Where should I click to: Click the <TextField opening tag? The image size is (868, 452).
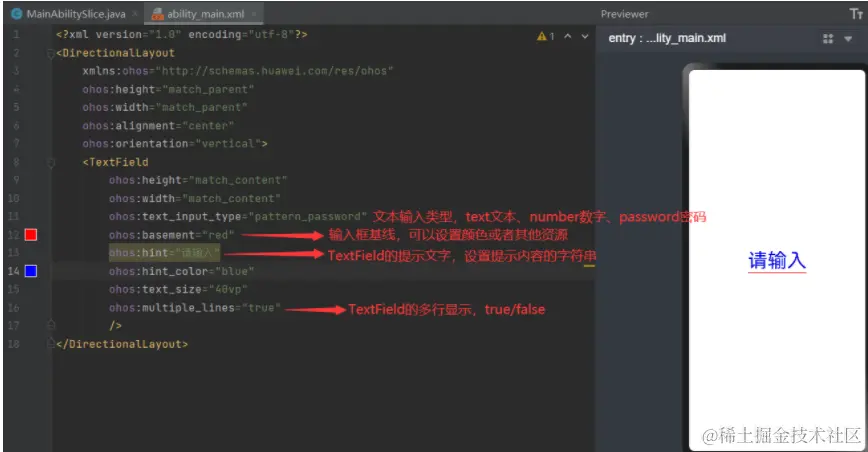115,162
